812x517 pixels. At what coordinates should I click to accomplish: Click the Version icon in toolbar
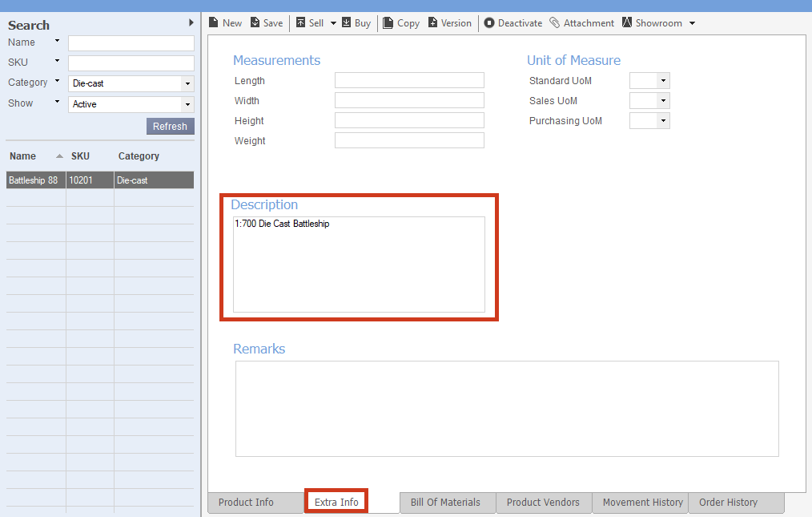(x=432, y=22)
